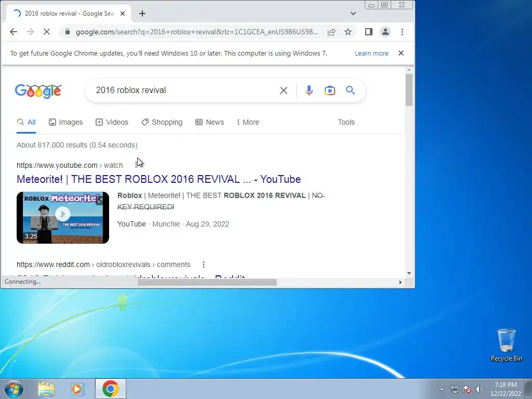Switch to Images results
Image resolution: width=532 pixels, height=399 pixels.
pyautogui.click(x=66, y=122)
